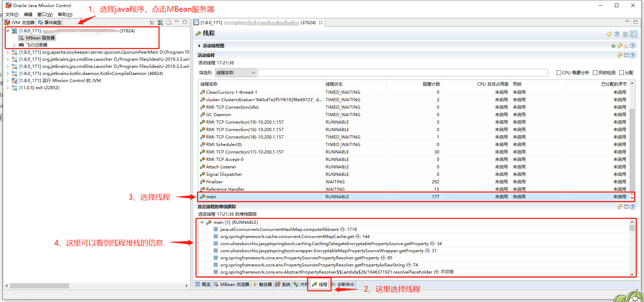Click the JVM icon of the exit (22852) row
The image size is (644, 302).
point(15,88)
